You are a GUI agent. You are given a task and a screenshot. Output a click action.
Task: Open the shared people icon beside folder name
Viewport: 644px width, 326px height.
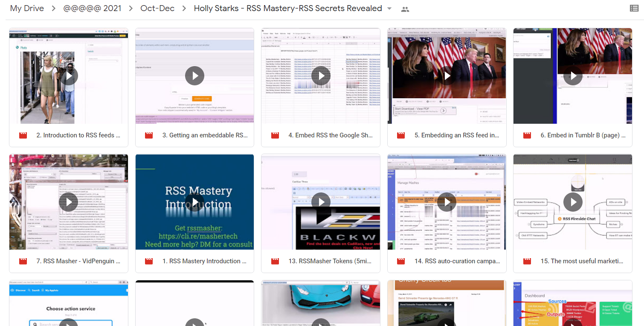[x=405, y=9]
